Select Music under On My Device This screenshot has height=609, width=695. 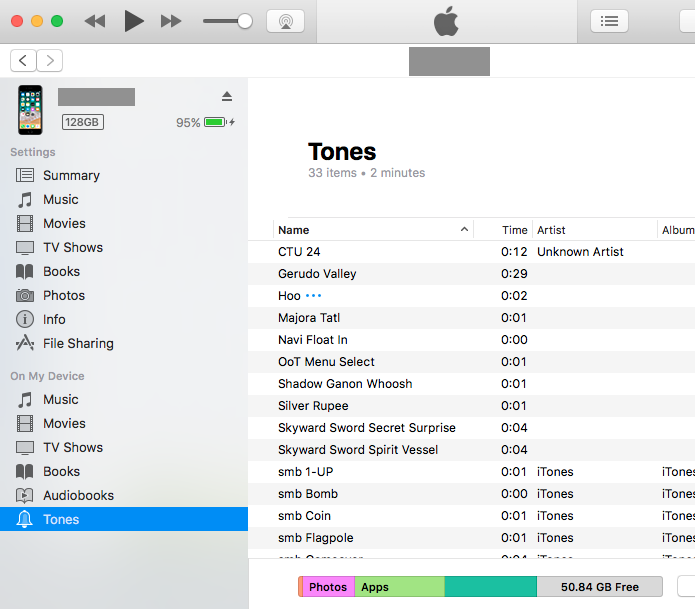coord(60,399)
